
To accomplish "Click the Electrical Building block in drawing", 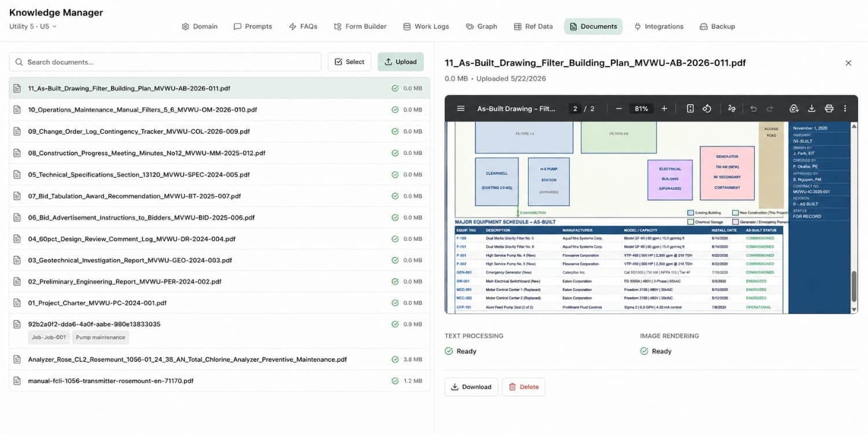I will point(670,179).
